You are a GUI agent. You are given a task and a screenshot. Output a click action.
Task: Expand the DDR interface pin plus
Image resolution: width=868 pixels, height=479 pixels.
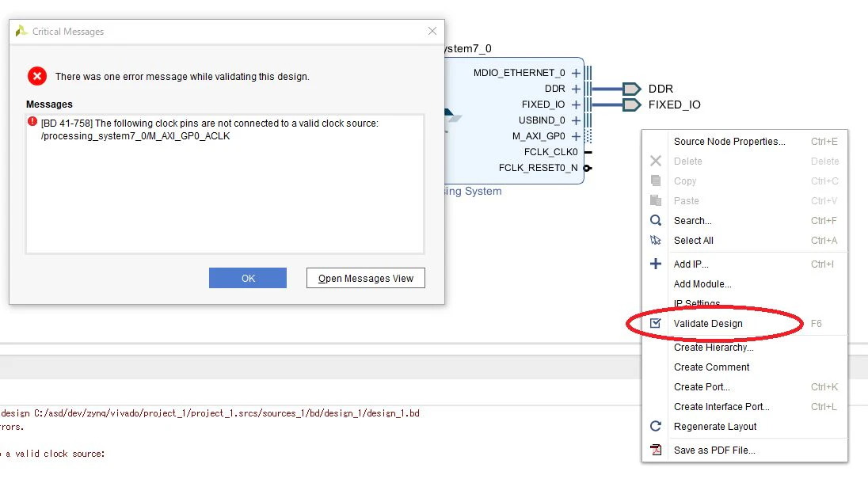point(576,89)
